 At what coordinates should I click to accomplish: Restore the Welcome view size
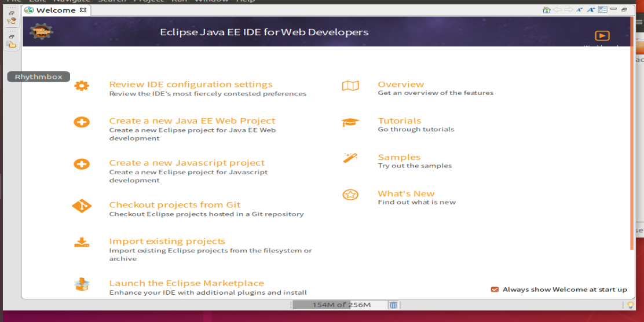pyautogui.click(x=624, y=9)
